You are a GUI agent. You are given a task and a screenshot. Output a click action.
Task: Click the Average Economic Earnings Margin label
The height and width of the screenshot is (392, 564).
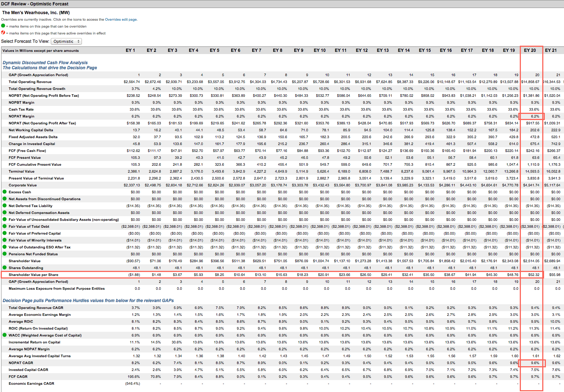40,315
